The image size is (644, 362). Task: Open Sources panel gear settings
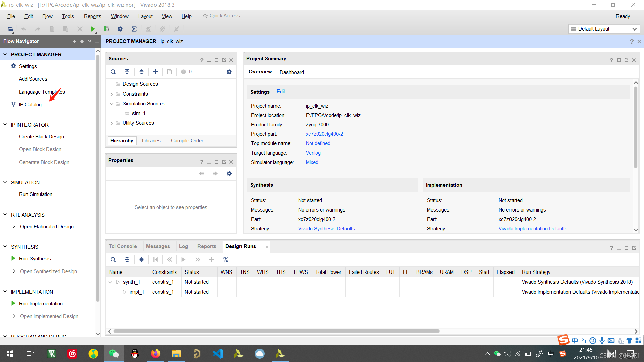229,72
